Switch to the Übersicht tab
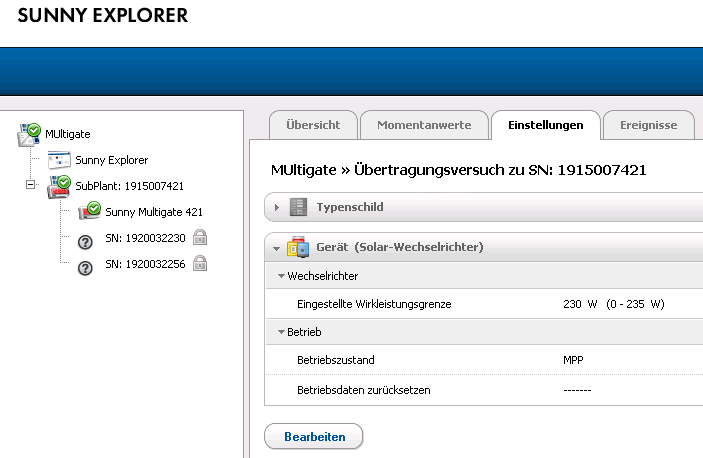This screenshot has height=458, width=703. [313, 125]
